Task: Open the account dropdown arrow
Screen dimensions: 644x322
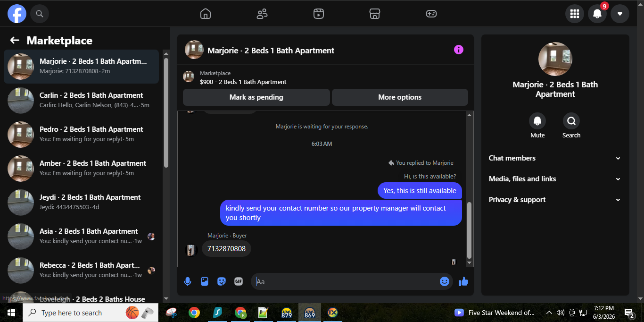Action: point(620,14)
